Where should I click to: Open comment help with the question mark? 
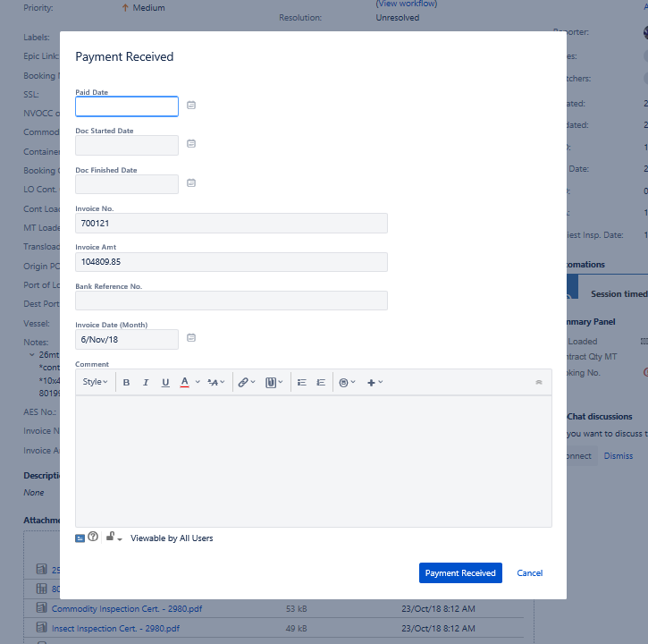pyautogui.click(x=93, y=537)
